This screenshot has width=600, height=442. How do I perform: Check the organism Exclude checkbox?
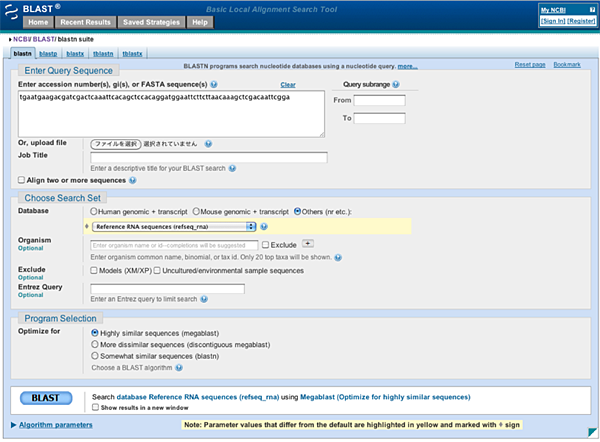(x=266, y=245)
